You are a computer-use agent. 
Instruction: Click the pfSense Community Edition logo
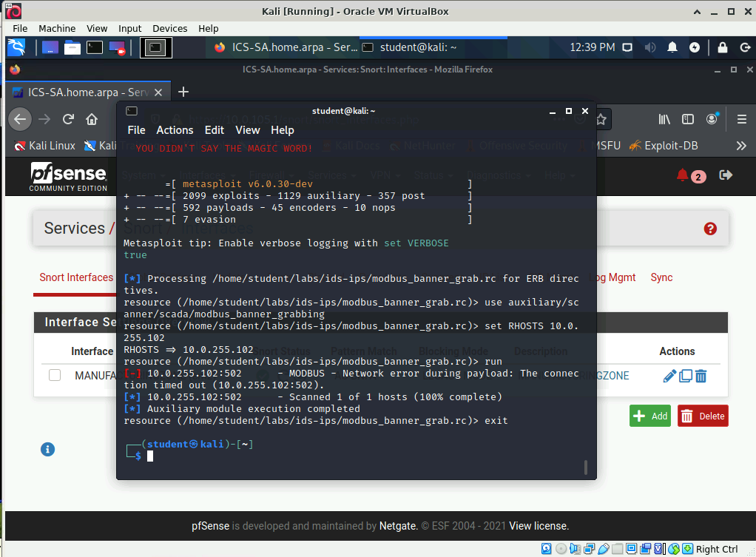click(68, 177)
